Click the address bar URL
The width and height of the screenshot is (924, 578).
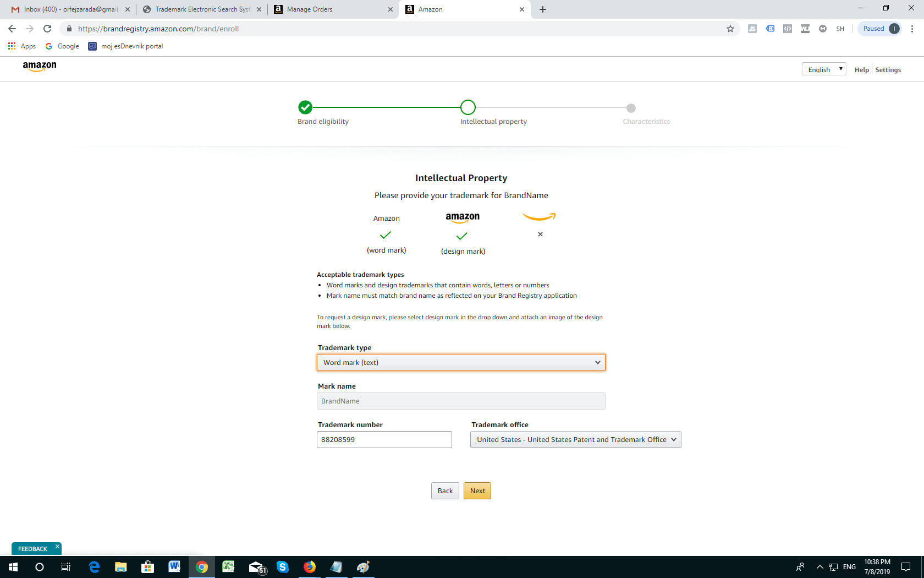coord(158,29)
